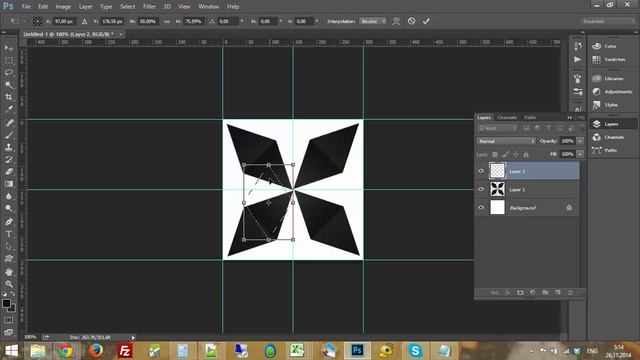This screenshot has width=640, height=360.
Task: Select the Hand tool
Action: click(9, 271)
